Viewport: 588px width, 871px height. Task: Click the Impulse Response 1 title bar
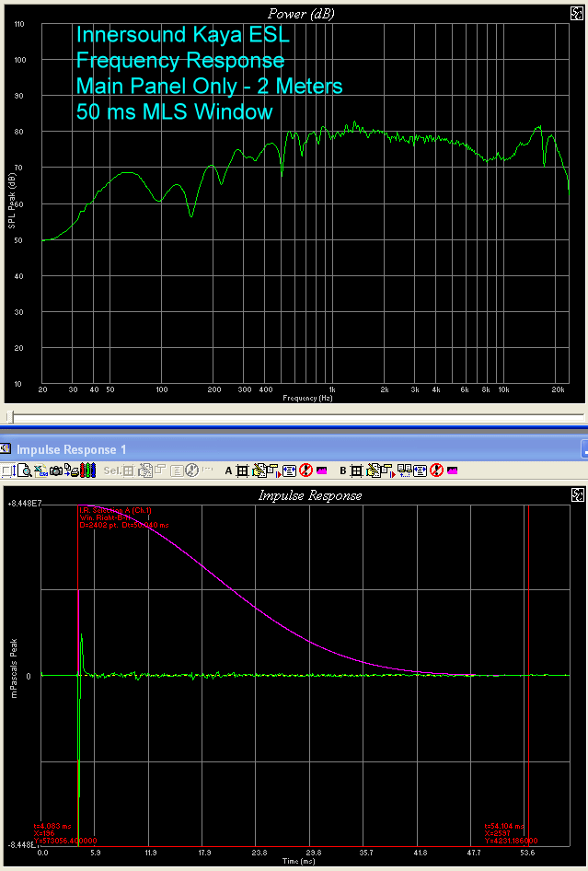pos(294,448)
